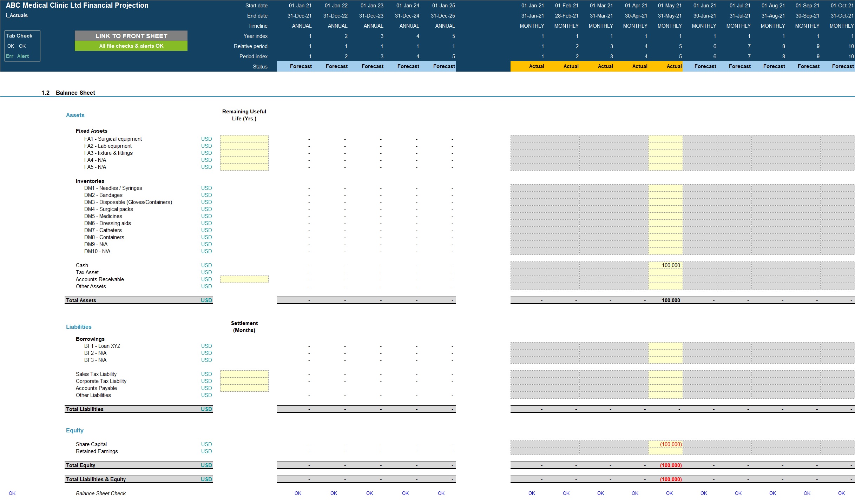Select the '1.2 Balance Sheet' section title

point(68,93)
